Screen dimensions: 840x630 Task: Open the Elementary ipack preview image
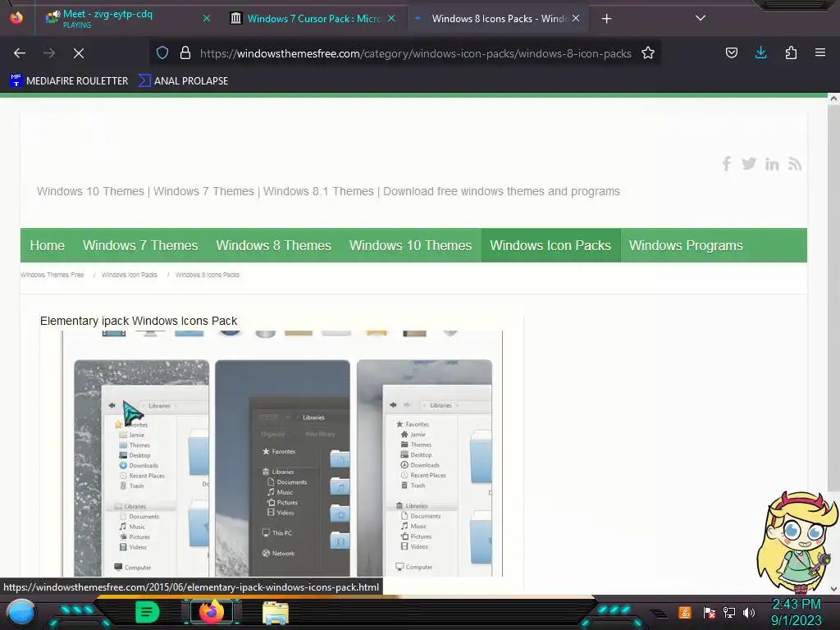282,454
